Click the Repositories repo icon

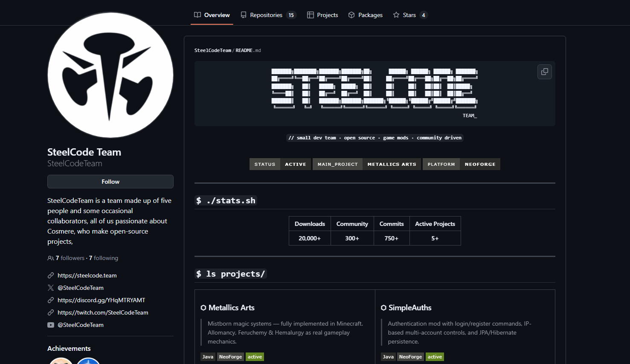[244, 15]
